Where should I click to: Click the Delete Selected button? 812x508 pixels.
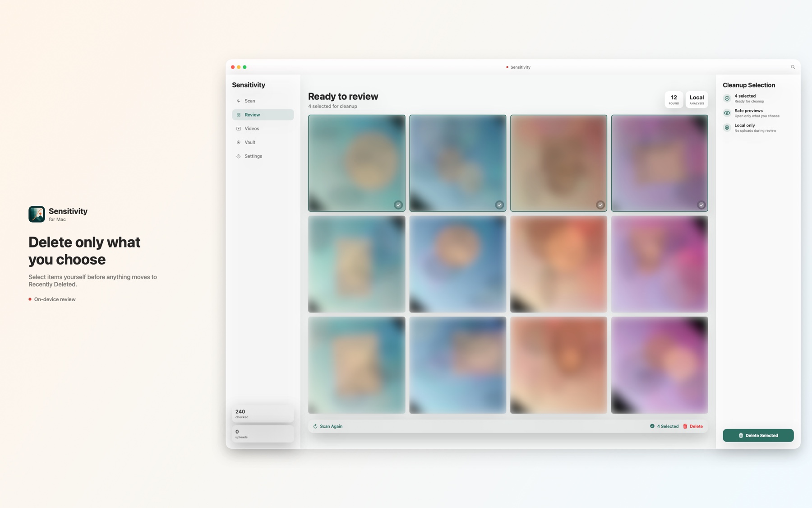click(758, 435)
